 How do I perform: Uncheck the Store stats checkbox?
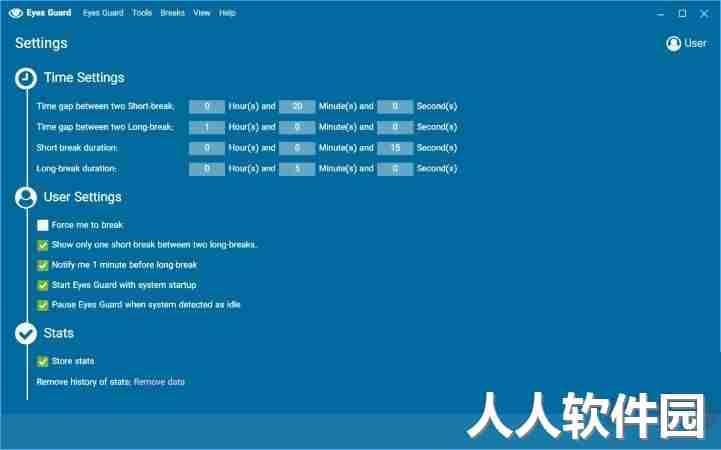pos(43,362)
